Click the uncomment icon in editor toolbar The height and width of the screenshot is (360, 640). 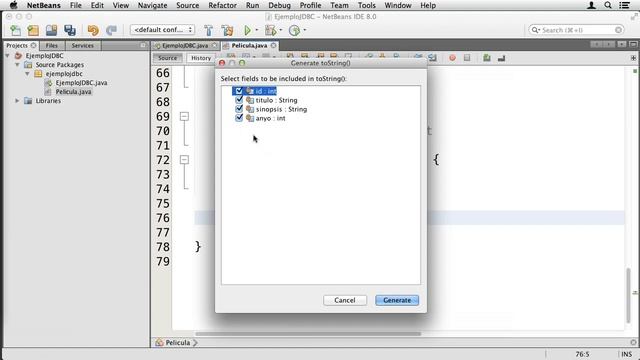click(502, 58)
